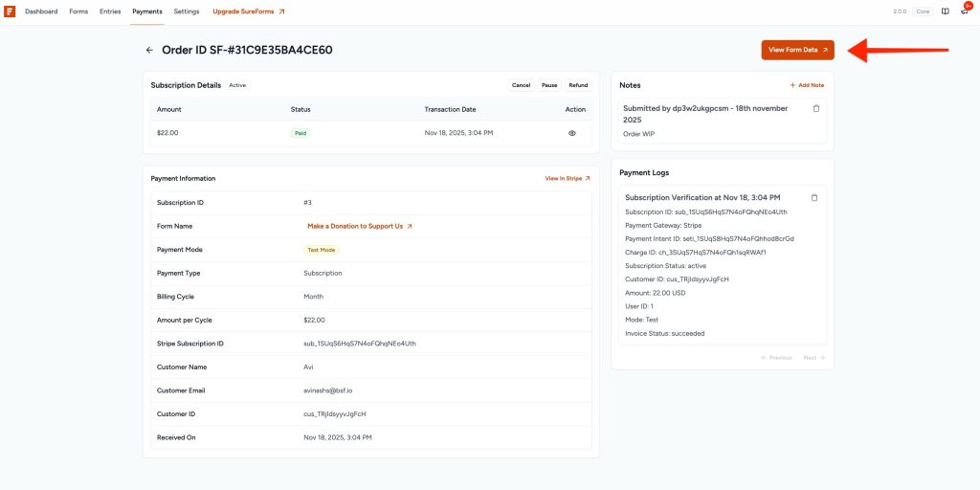Click the Stripe subscription ID value sub_1SUqS6HqS7N4oFQhqNEo4Uth
This screenshot has height=490, width=980.
(x=360, y=344)
